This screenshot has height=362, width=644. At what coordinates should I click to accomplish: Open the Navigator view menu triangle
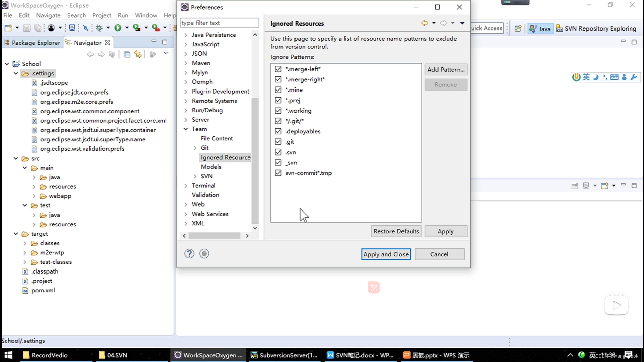coord(166,54)
